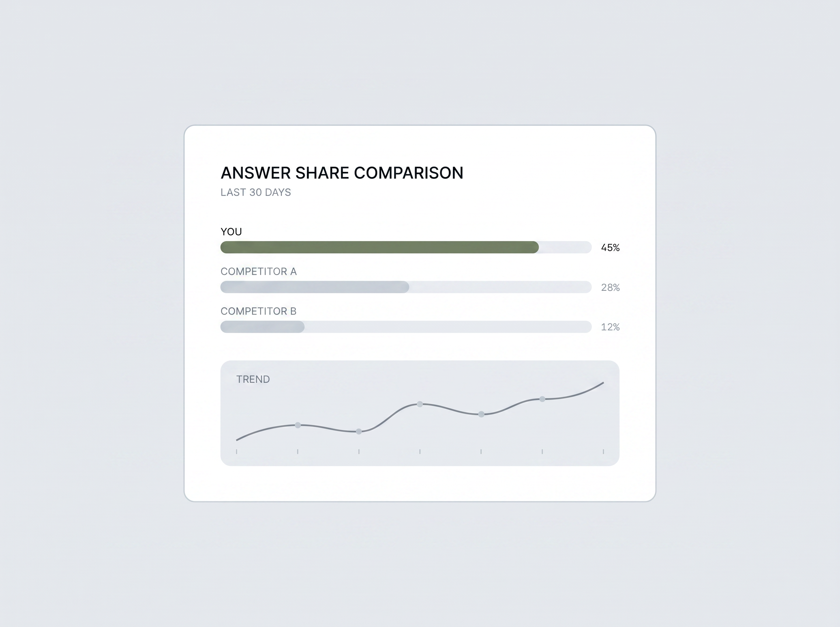Select the second trend data point dip

point(359,431)
